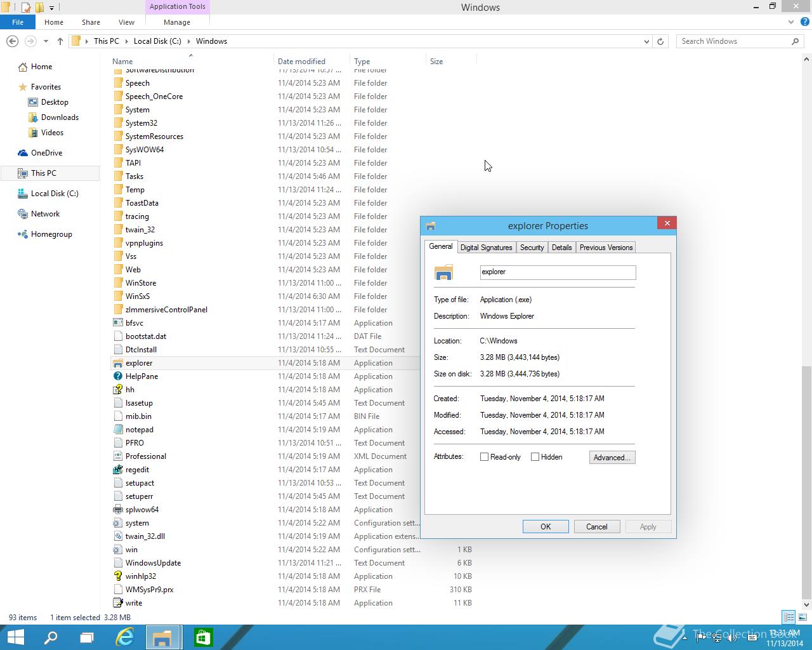Enable the Read-only attribute checkbox
Screen dimensions: 812x650
[x=485, y=457]
